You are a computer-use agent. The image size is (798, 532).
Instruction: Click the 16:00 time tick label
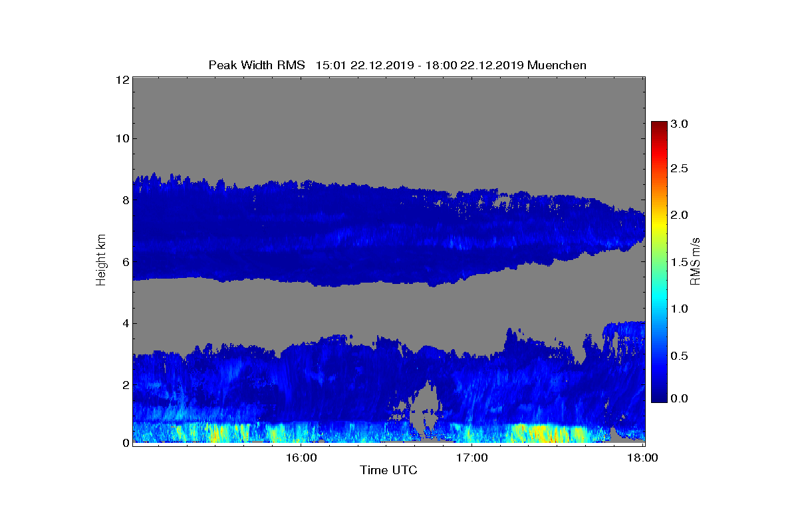(x=301, y=458)
